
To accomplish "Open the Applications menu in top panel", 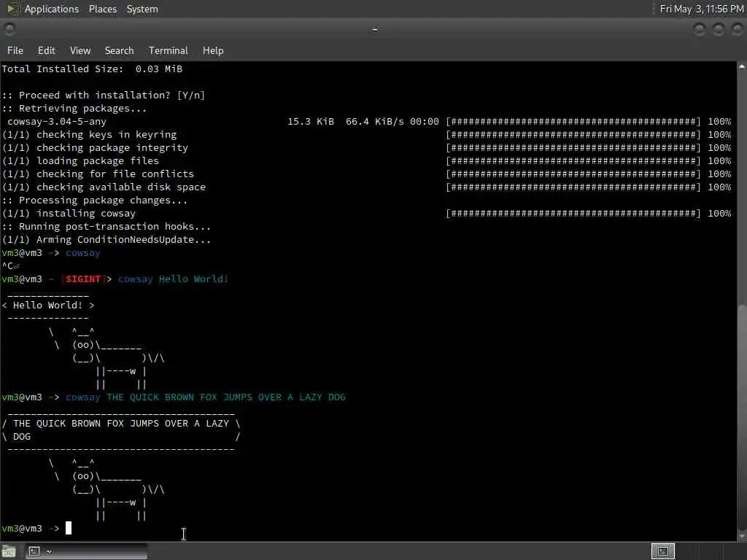I will [52, 9].
